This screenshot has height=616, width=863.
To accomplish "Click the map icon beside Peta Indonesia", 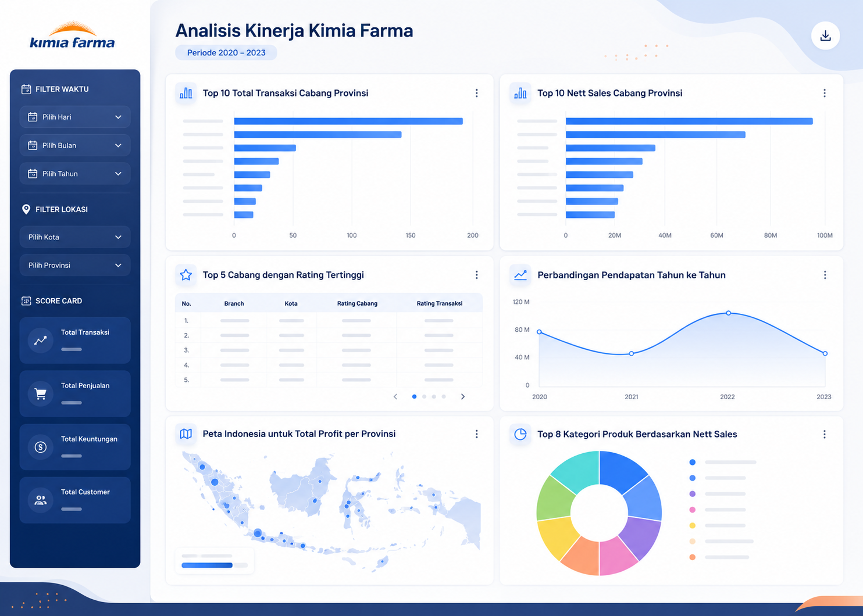I will pyautogui.click(x=186, y=434).
